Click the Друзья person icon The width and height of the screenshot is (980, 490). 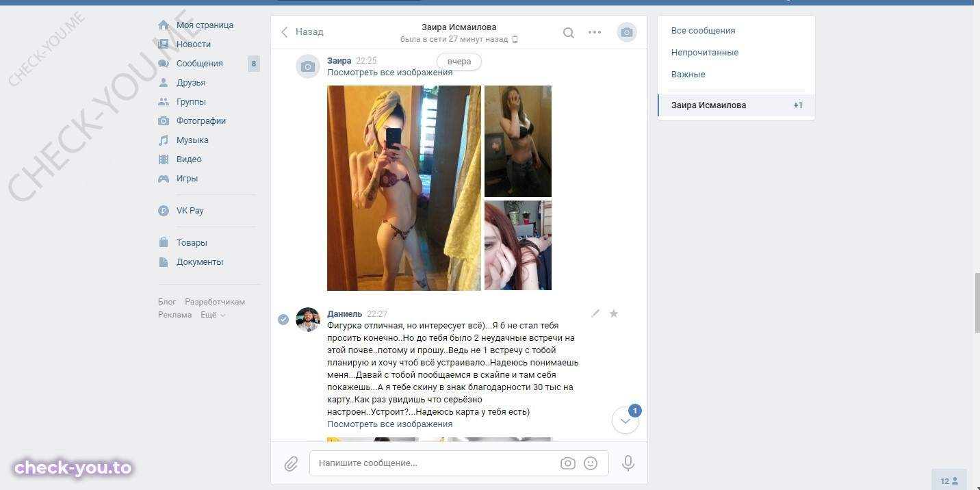click(x=164, y=83)
